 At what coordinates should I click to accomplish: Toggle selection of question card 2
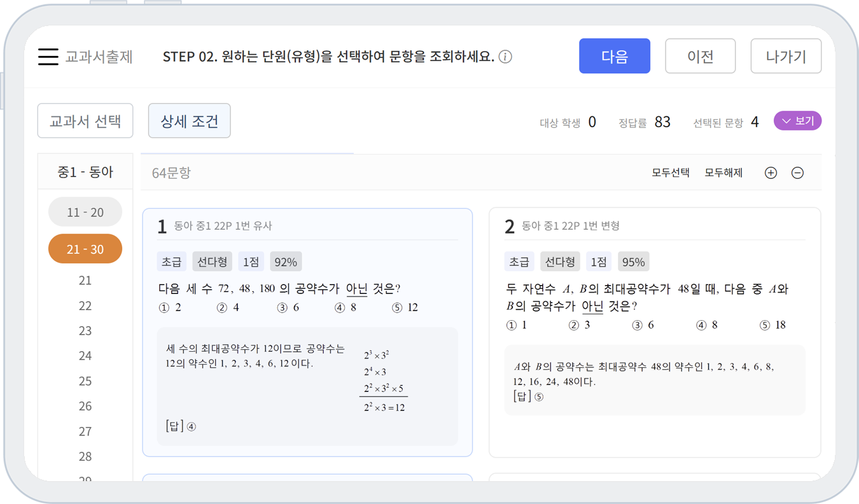[654, 226]
